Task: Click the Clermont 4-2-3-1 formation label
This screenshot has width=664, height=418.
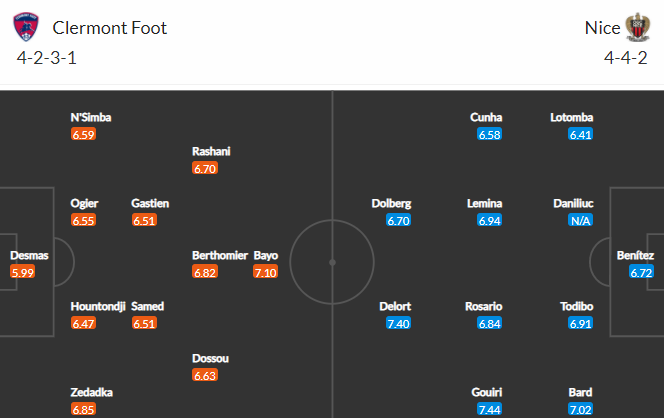Action: coord(47,58)
